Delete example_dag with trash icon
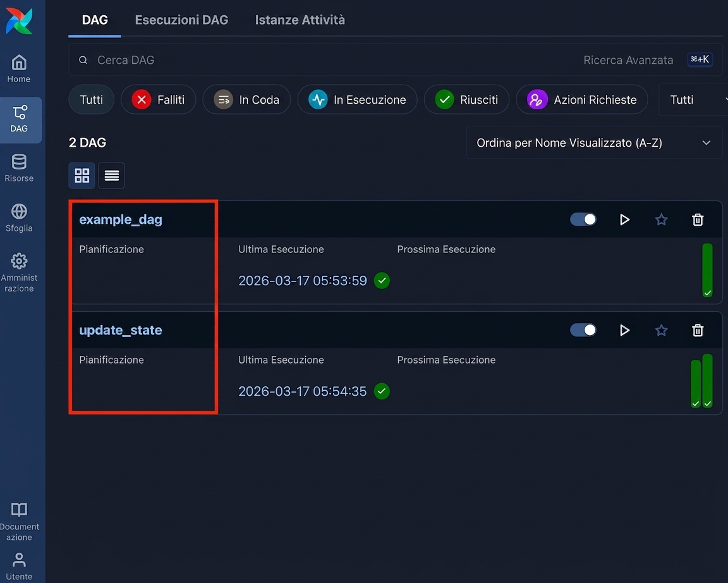The image size is (728, 583). (698, 219)
